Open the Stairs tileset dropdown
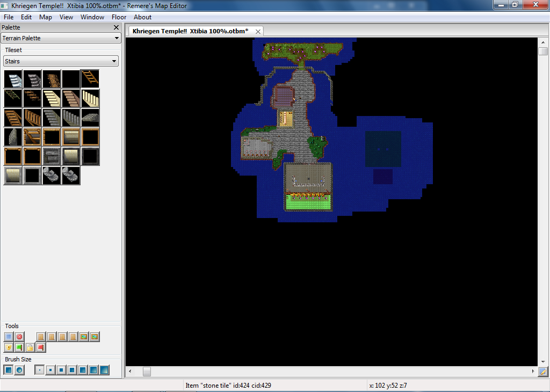 (x=61, y=61)
